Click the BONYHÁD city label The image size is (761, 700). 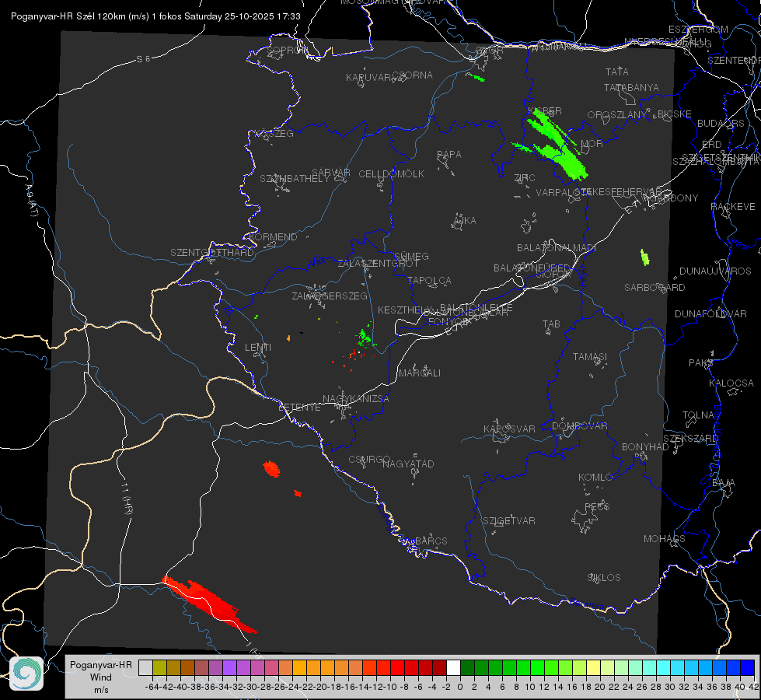[x=645, y=447]
